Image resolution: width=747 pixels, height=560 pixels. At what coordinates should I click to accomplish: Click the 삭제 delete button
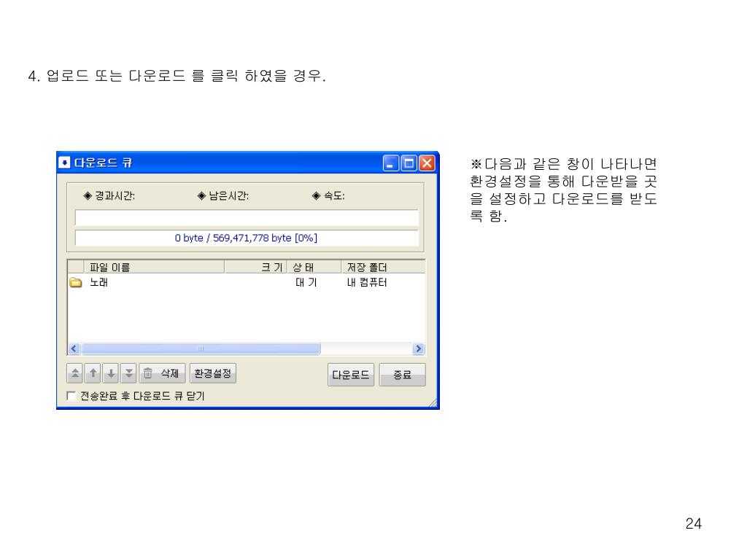(x=162, y=373)
